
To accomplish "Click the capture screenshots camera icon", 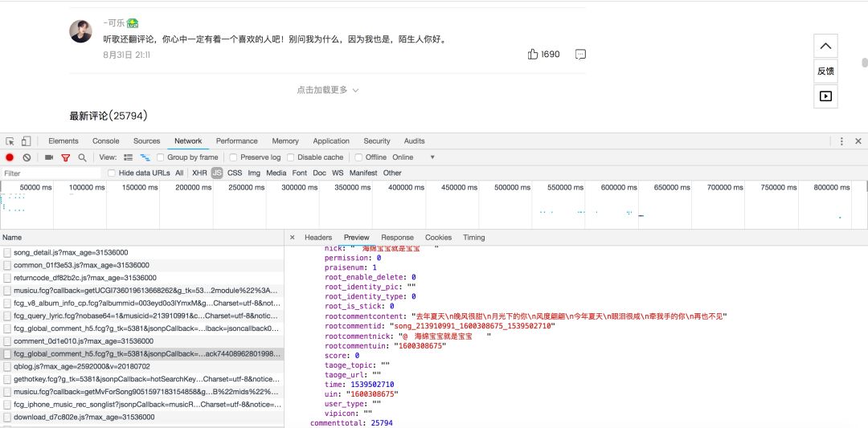I will (x=49, y=157).
